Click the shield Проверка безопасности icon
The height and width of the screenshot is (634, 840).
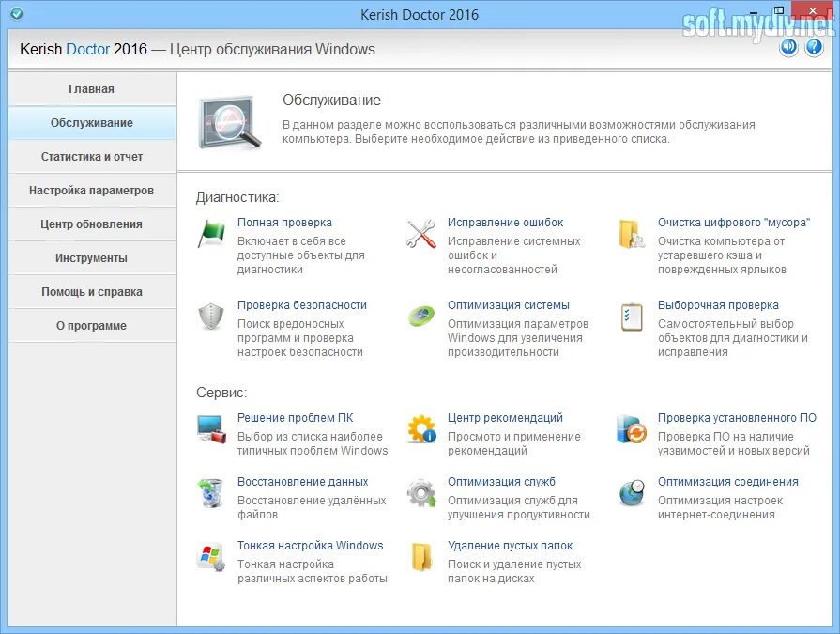coord(211,317)
